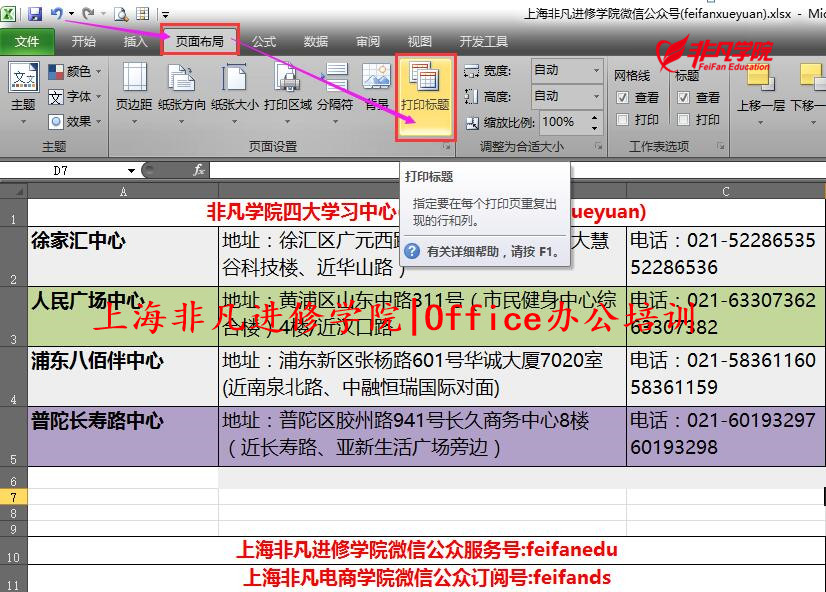Open the Name Box dropdown arrow
The width and height of the screenshot is (826, 592).
click(131, 171)
